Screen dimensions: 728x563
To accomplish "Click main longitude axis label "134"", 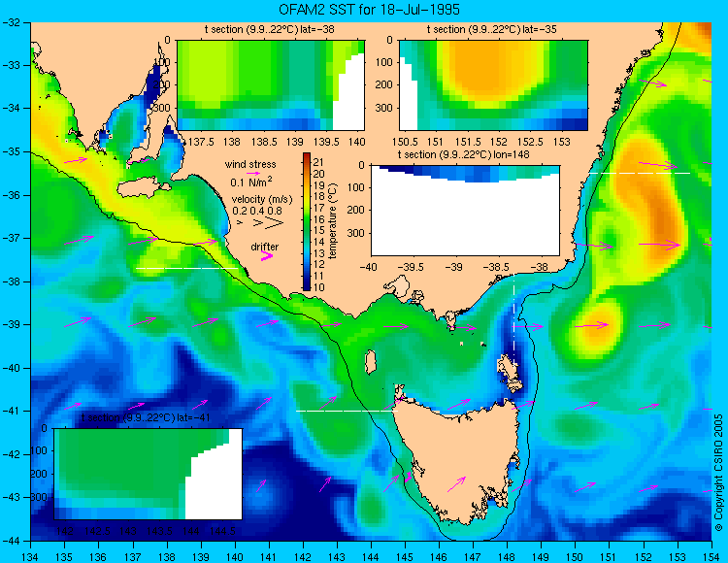I will click(31, 557).
